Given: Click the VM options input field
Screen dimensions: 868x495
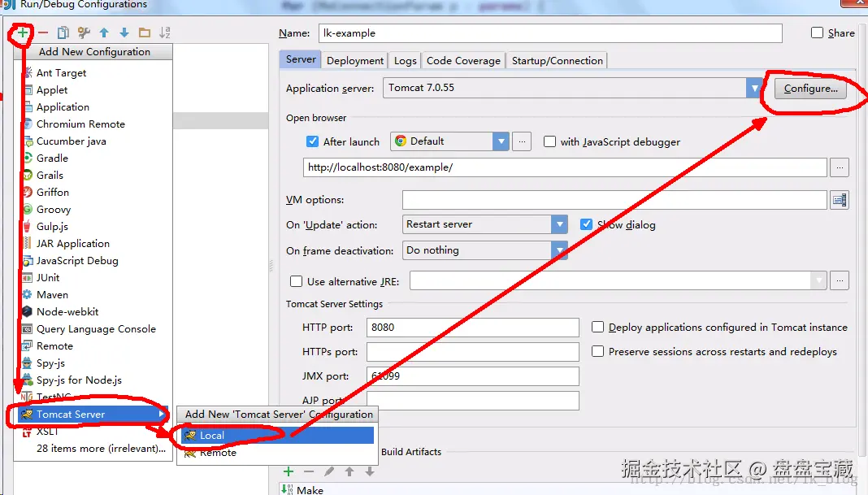Looking at the screenshot, I should pos(614,200).
